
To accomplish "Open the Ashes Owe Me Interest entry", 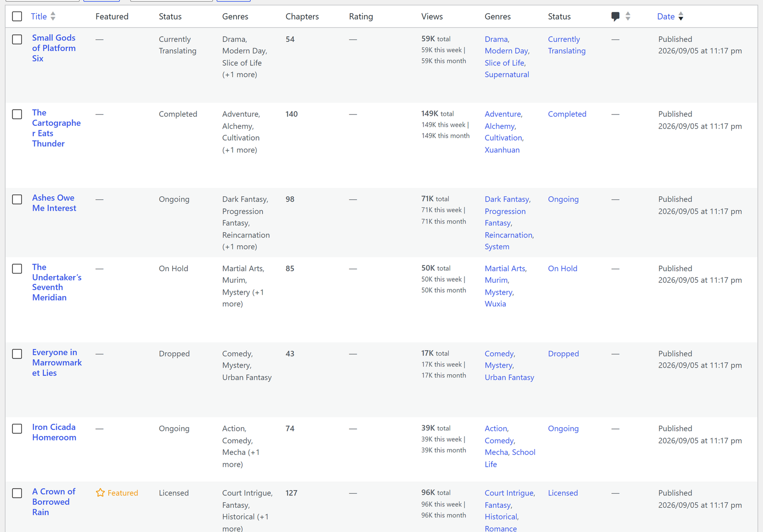I will tap(54, 203).
